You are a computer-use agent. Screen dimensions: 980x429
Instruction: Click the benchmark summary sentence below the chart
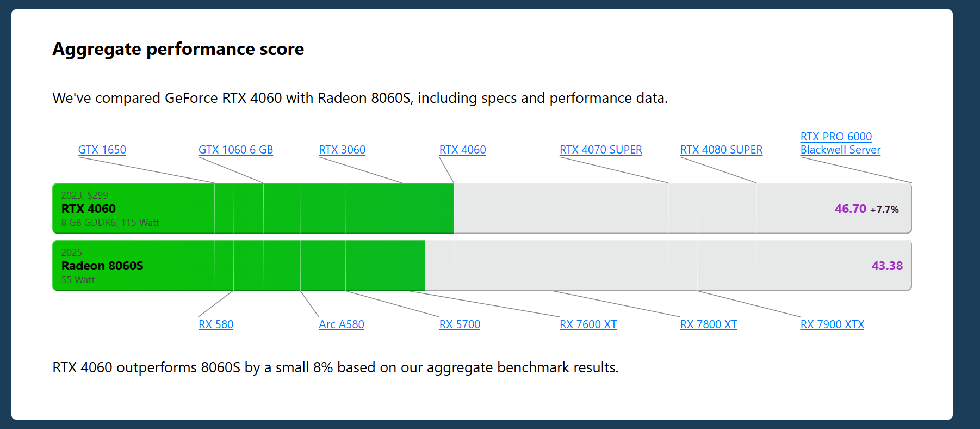(x=335, y=367)
